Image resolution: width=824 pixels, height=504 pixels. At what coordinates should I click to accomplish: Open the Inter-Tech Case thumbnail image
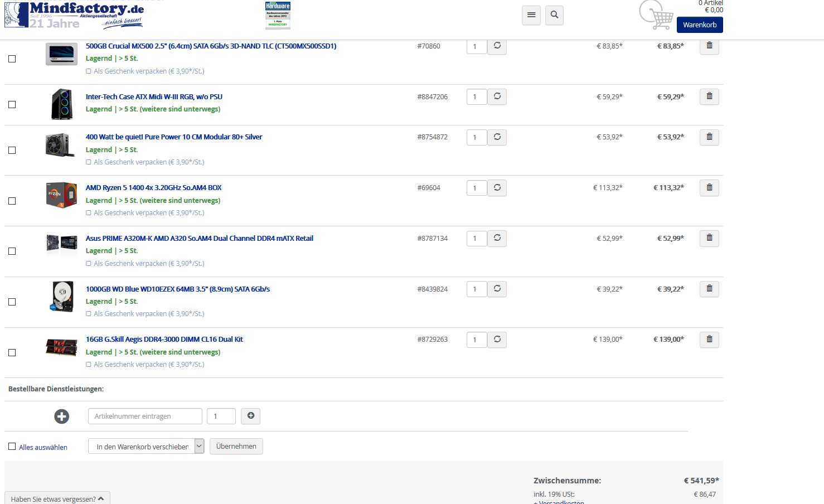click(x=61, y=104)
